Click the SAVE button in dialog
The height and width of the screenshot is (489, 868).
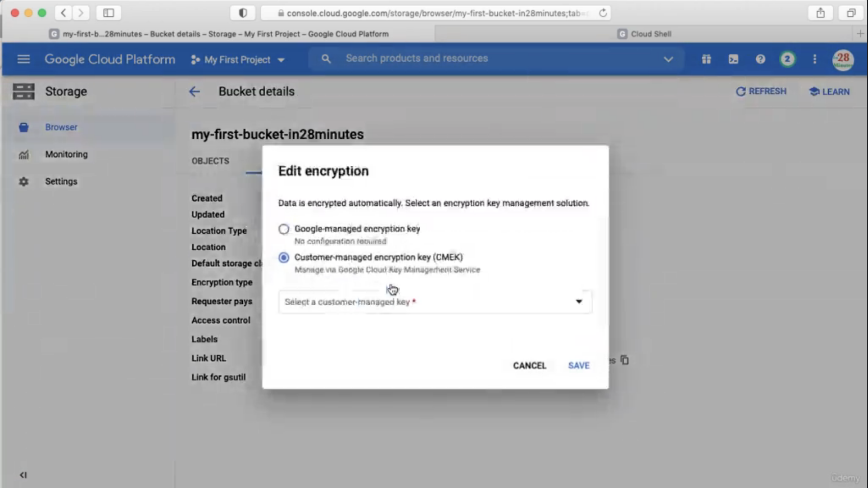click(579, 365)
